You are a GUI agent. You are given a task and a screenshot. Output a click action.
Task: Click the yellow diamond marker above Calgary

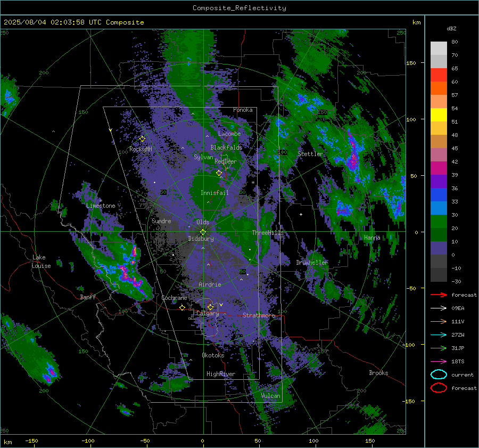pos(210,307)
